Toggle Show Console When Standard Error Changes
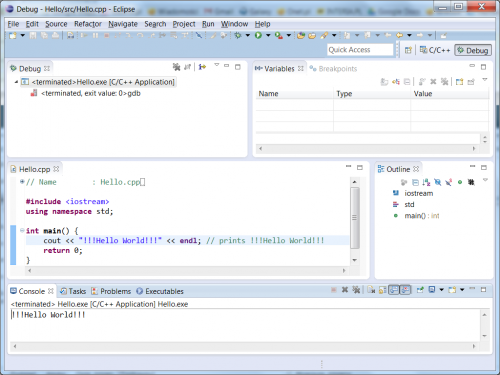This screenshot has height=375, width=500. (x=405, y=290)
